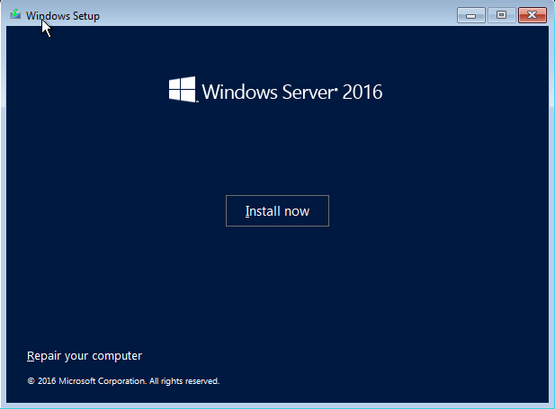
Task: Click the Install now button
Action: 277,211
